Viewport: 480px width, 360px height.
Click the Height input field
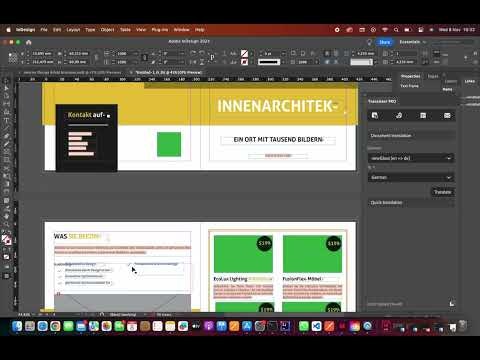(79, 62)
